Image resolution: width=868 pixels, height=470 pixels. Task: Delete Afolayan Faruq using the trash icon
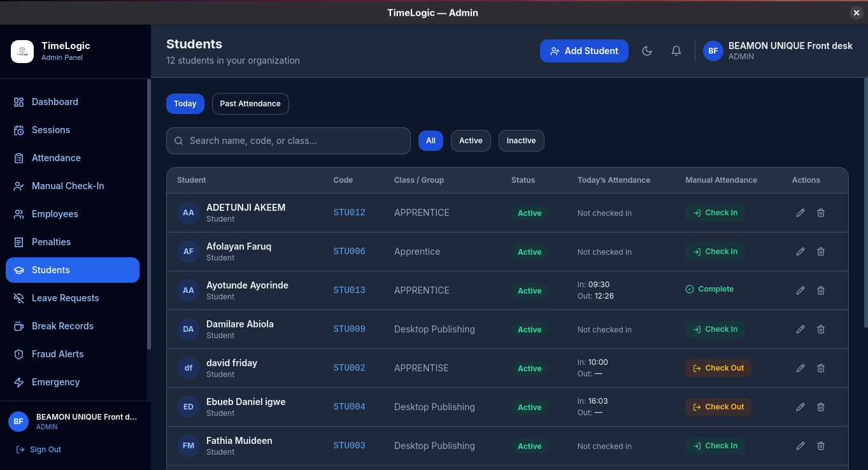[821, 252]
